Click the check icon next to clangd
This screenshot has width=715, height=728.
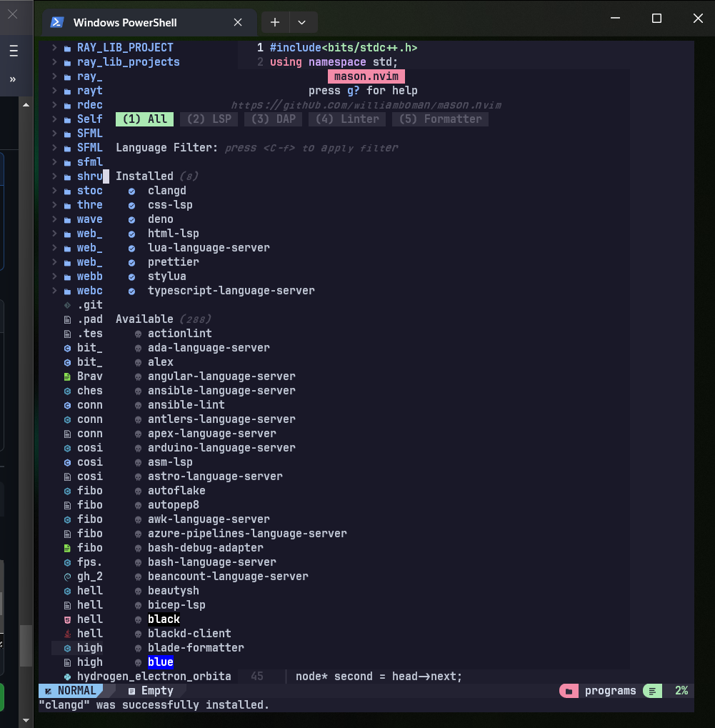coord(131,190)
